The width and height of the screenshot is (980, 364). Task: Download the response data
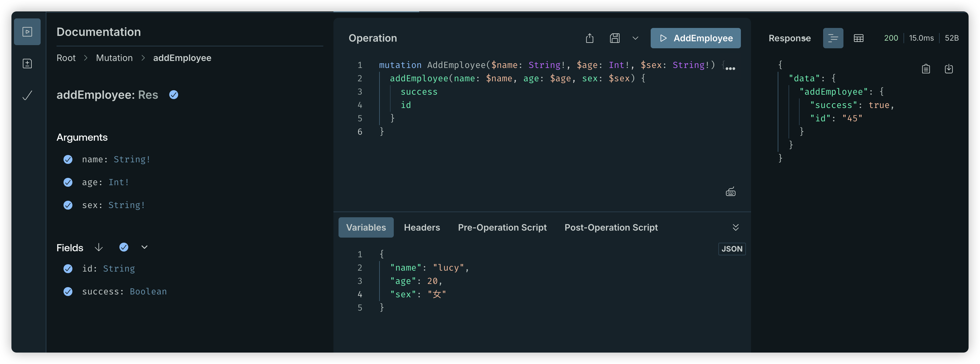click(x=949, y=69)
